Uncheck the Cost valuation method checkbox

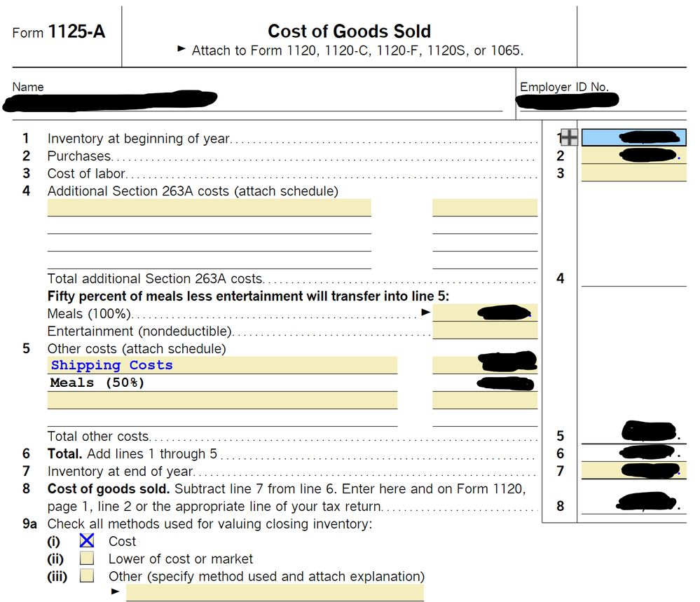point(87,541)
